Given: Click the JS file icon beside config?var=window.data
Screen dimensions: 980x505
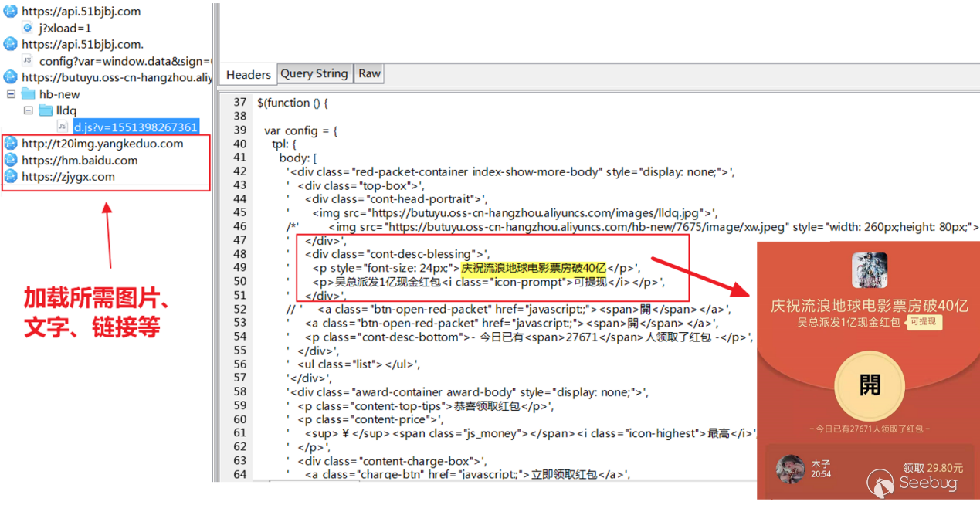Looking at the screenshot, I should point(28,60).
